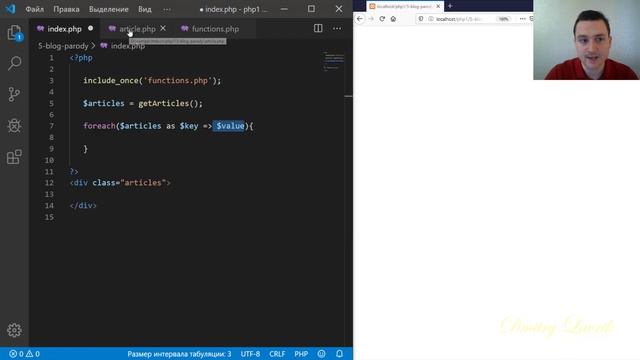Click the <?php opening tag
Viewport: 640px width, 360px height.
[x=81, y=58]
